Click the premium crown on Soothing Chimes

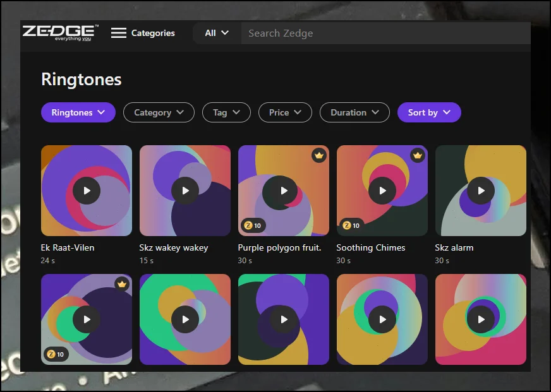click(x=417, y=155)
